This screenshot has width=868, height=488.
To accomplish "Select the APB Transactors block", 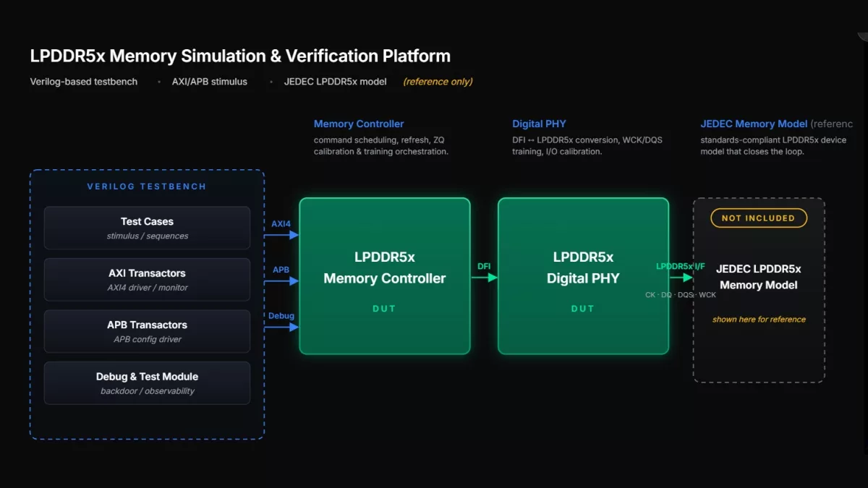I will pyautogui.click(x=147, y=331).
